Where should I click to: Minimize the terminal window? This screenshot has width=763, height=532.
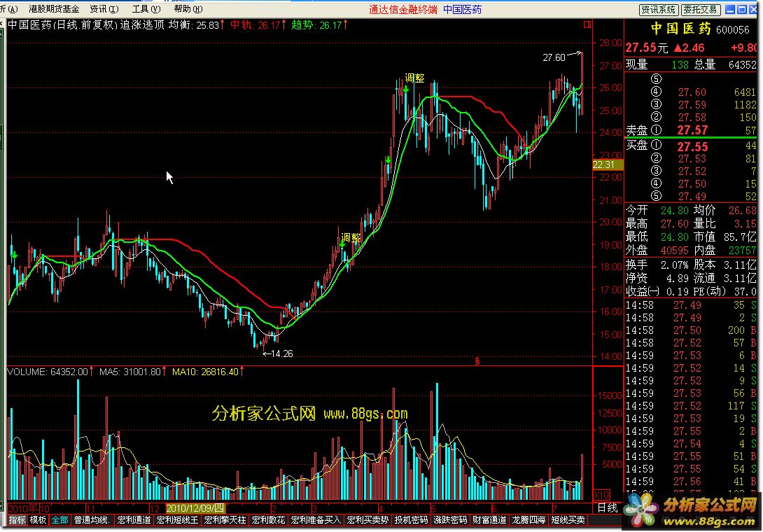[730, 9]
